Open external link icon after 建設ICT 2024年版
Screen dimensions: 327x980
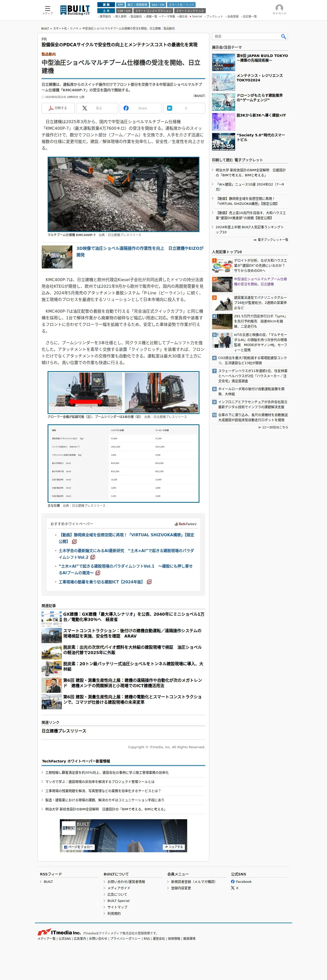pyautogui.click(x=149, y=582)
